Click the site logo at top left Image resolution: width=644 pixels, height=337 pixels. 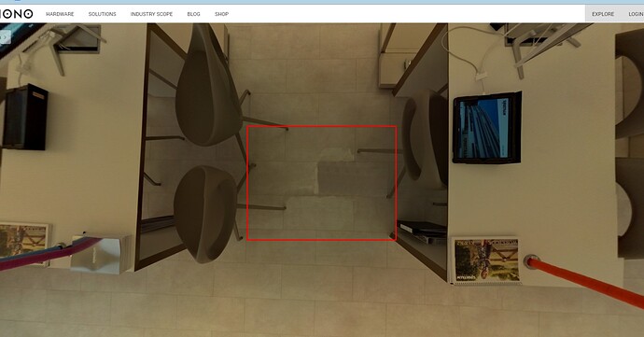pyautogui.click(x=16, y=14)
